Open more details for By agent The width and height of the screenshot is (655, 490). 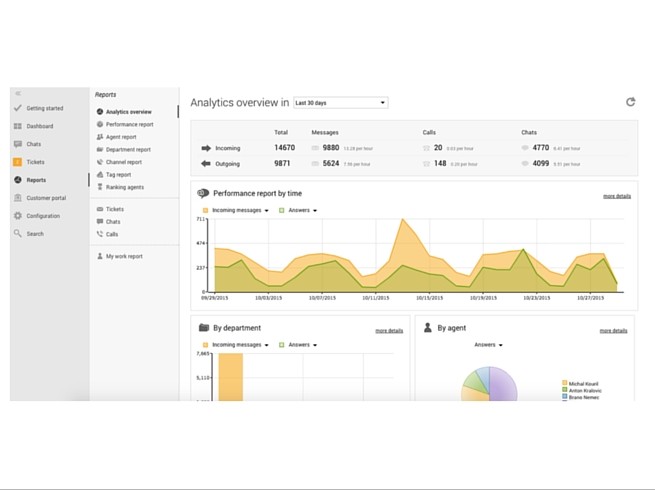click(x=613, y=330)
